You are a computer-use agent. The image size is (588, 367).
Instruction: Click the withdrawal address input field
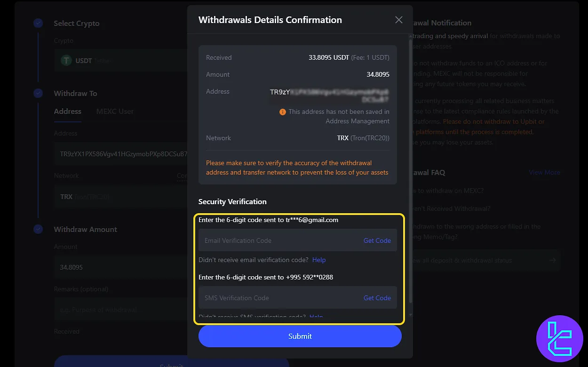pos(121,154)
